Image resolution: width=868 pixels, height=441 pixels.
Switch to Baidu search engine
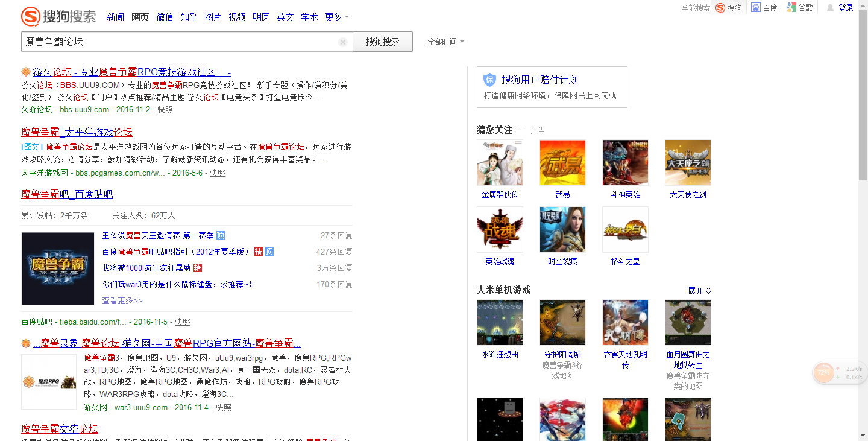764,8
